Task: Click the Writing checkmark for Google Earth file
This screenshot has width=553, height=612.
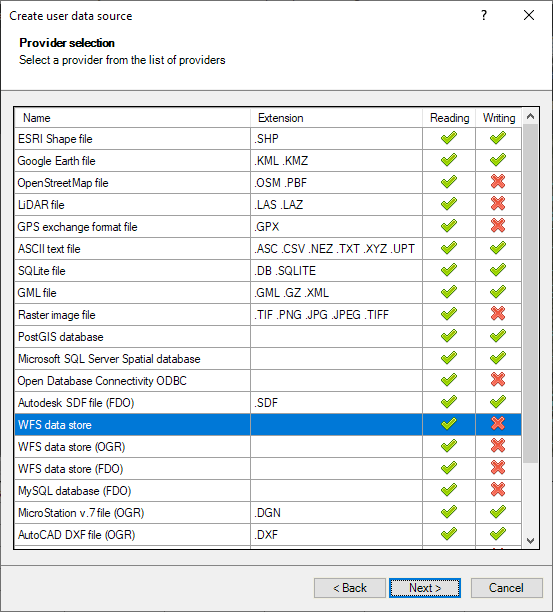Action: tap(498, 160)
